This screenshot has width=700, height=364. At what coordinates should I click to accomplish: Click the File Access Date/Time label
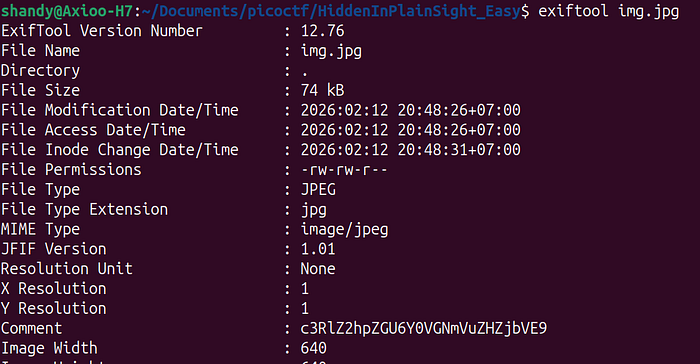pyautogui.click(x=93, y=130)
